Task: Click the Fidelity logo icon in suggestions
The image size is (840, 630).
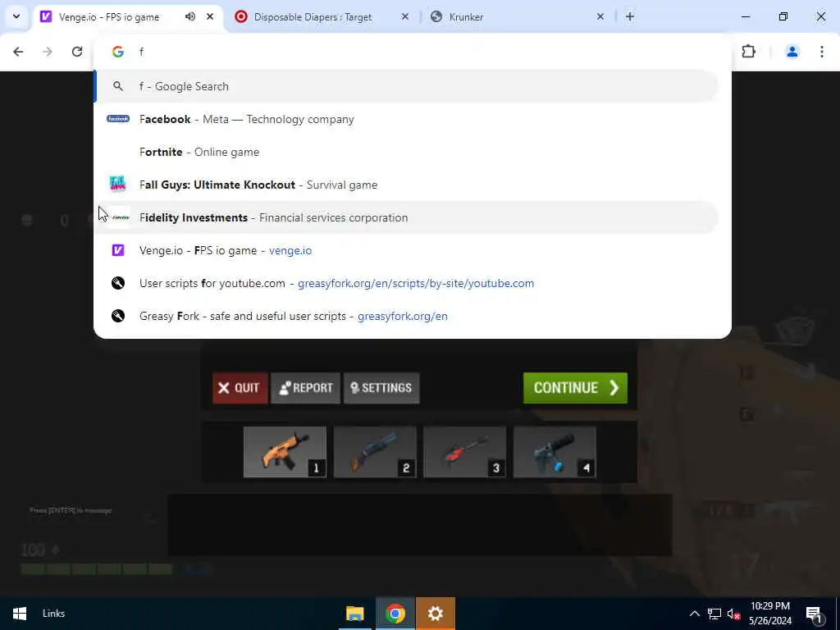Action: (x=120, y=217)
